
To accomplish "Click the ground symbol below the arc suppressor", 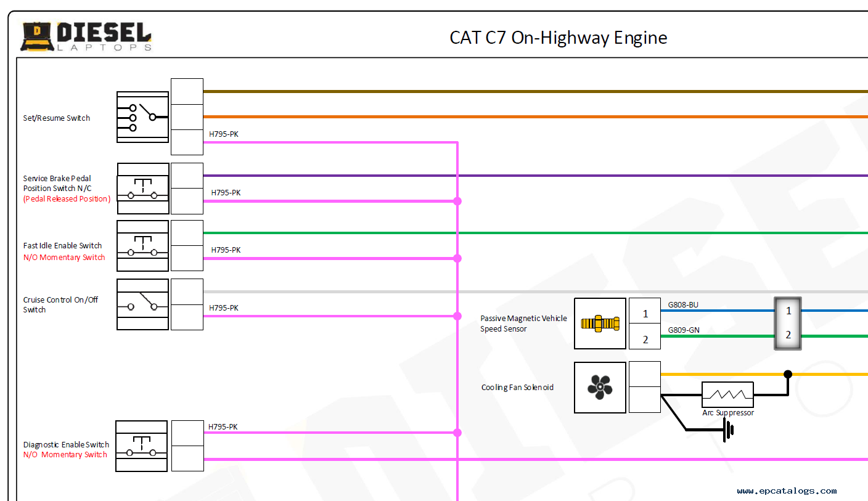I will 728,430.
